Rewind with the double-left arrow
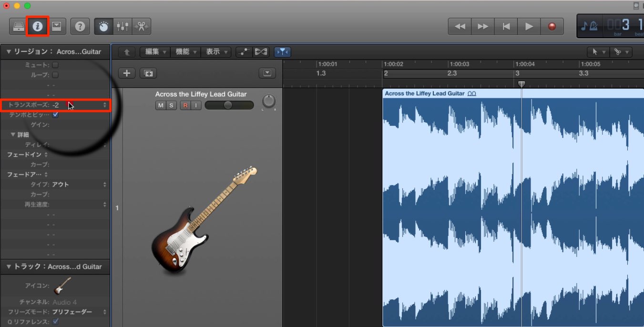This screenshot has height=327, width=644. pyautogui.click(x=460, y=27)
